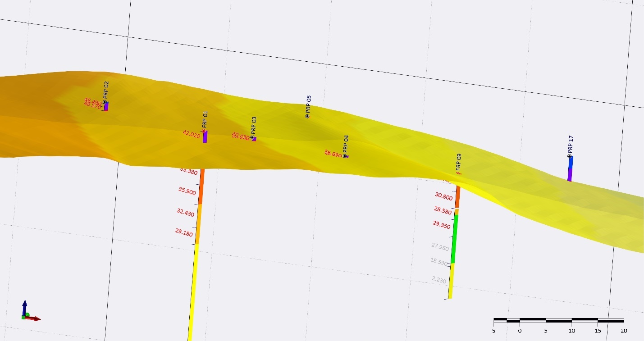This screenshot has height=341, width=644.
Task: Pick the purple segment of PRP 17
Action: [x=570, y=175]
